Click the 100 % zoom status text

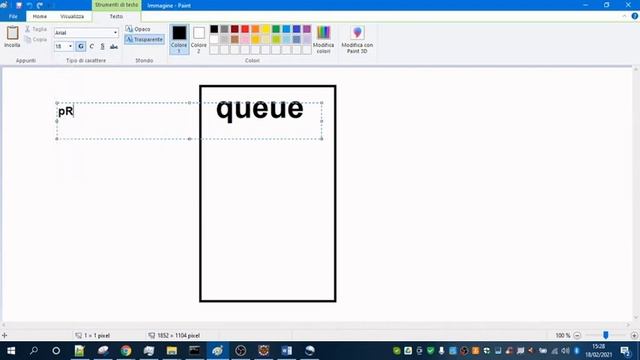pos(562,335)
